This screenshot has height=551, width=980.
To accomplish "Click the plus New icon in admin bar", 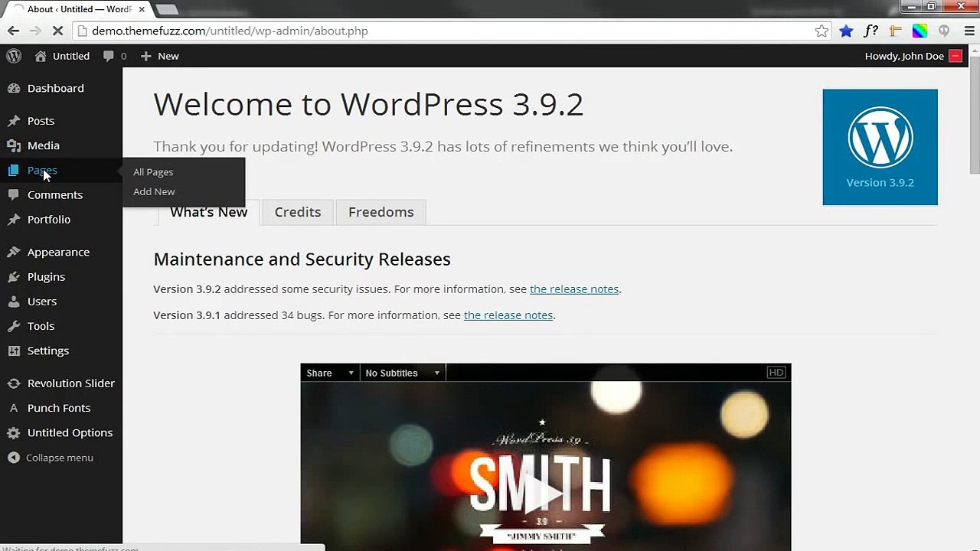I will [145, 56].
